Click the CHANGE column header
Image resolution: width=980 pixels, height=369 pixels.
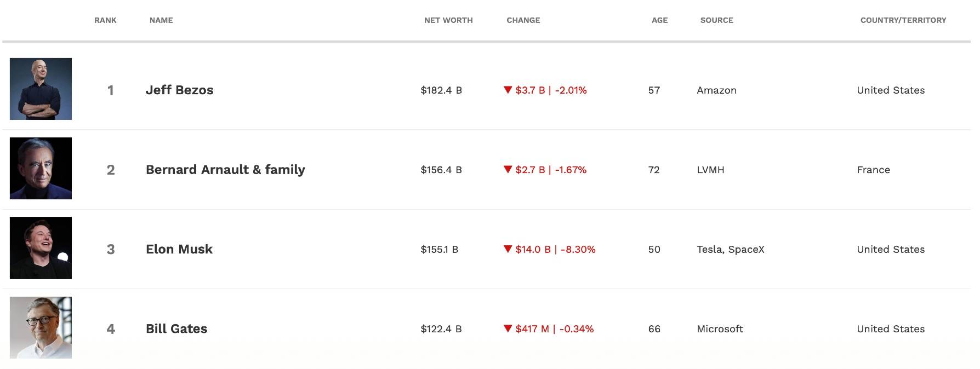(523, 20)
